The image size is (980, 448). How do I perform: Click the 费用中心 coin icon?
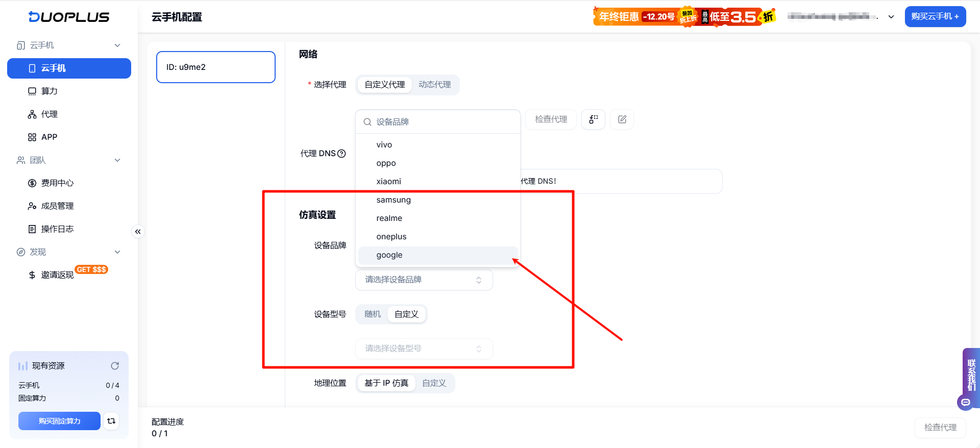tap(32, 183)
